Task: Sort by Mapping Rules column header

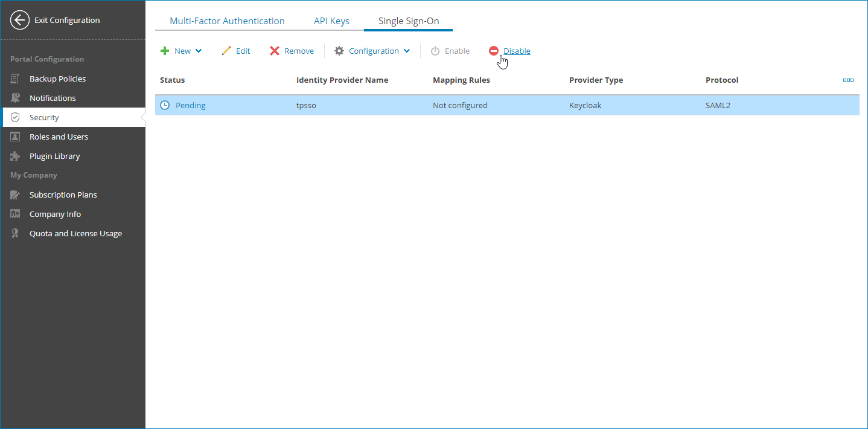Action: click(x=462, y=80)
